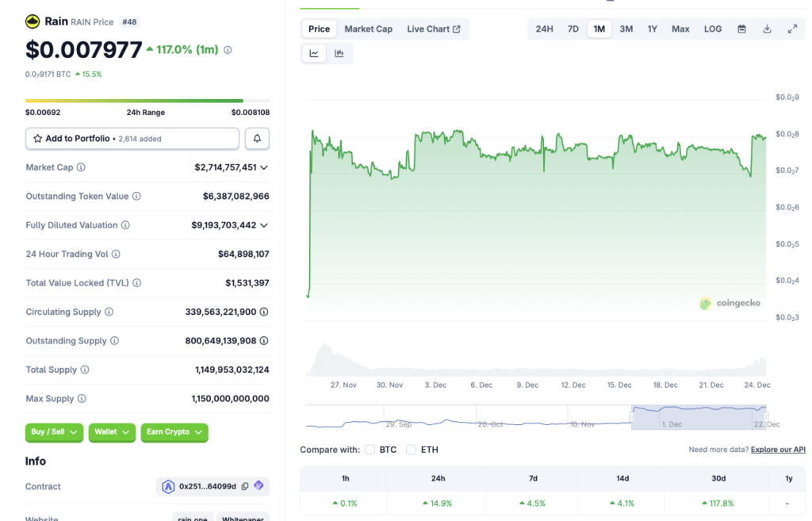The width and height of the screenshot is (812, 521).
Task: Click the 24h range gradient bar
Action: tap(146, 100)
